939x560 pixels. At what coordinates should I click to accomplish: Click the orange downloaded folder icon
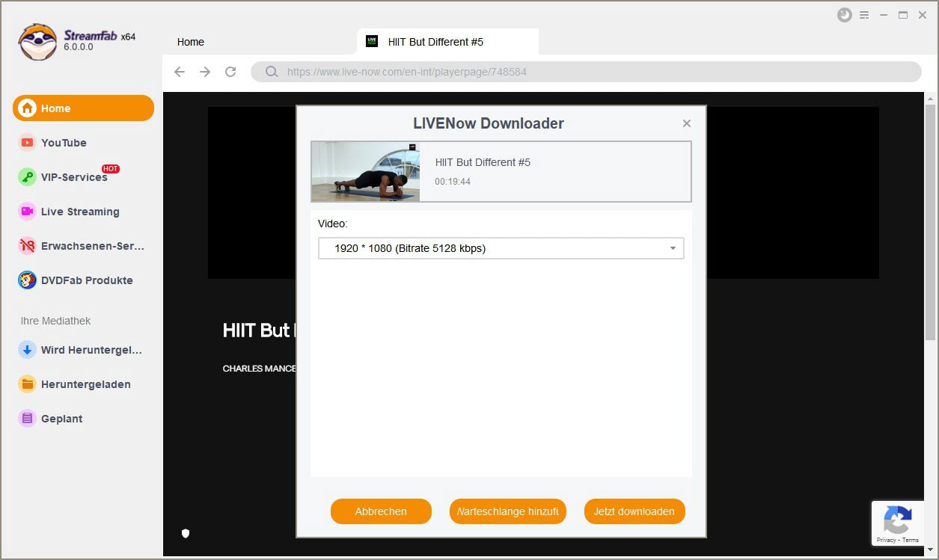click(28, 384)
